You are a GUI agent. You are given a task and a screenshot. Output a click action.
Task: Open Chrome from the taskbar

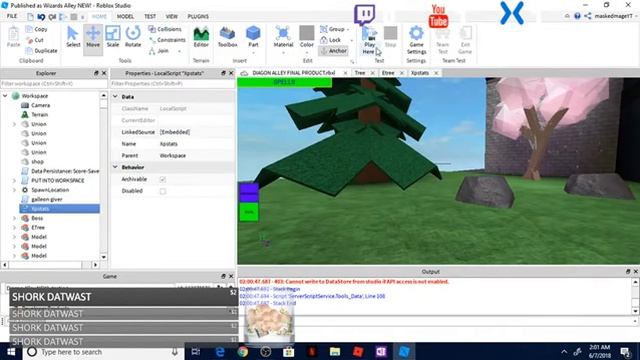[x=243, y=352]
